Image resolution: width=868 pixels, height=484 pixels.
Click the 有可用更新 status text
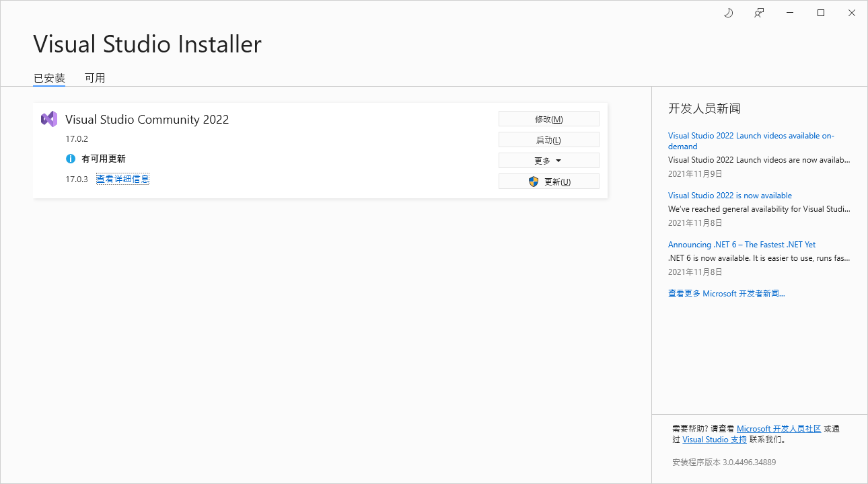[104, 159]
